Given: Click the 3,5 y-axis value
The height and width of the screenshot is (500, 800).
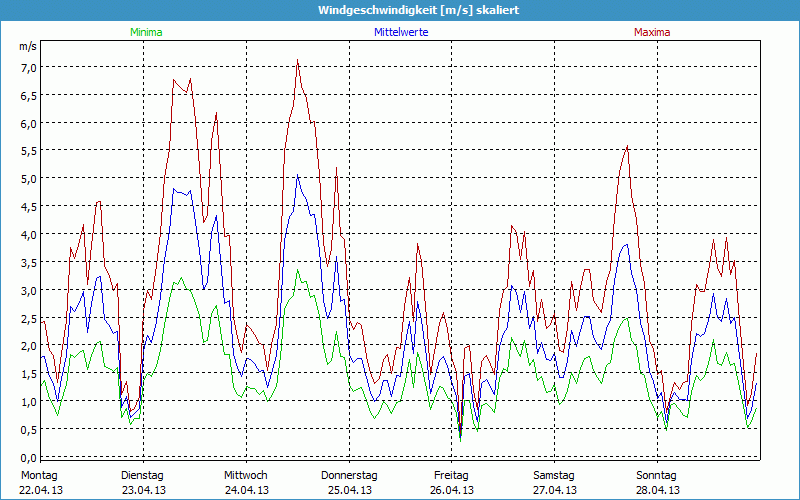Looking at the screenshot, I should 28,262.
